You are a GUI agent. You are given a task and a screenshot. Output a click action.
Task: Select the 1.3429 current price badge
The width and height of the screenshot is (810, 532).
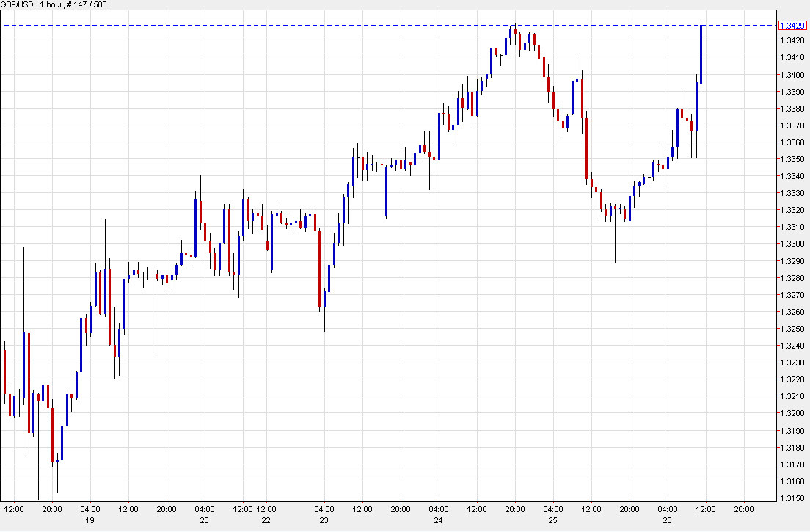(791, 24)
